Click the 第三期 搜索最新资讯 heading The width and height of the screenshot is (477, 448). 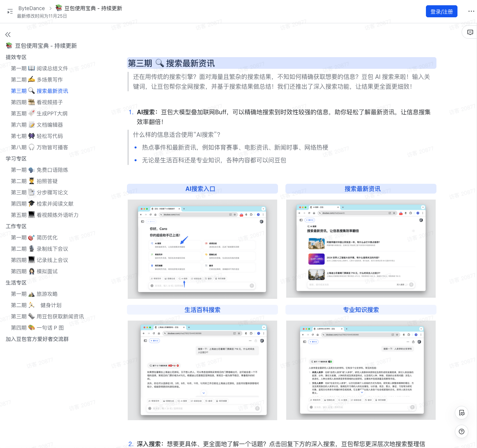tap(171, 63)
